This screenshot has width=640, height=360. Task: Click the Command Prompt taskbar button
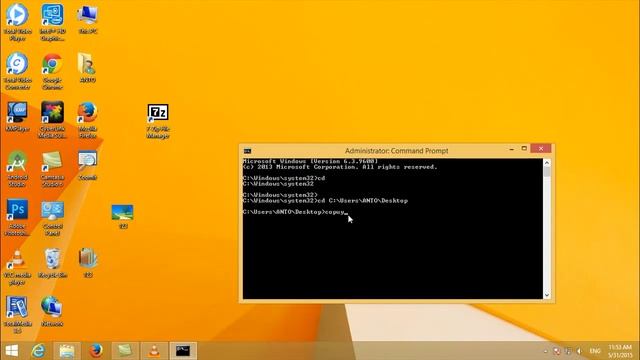tap(183, 351)
